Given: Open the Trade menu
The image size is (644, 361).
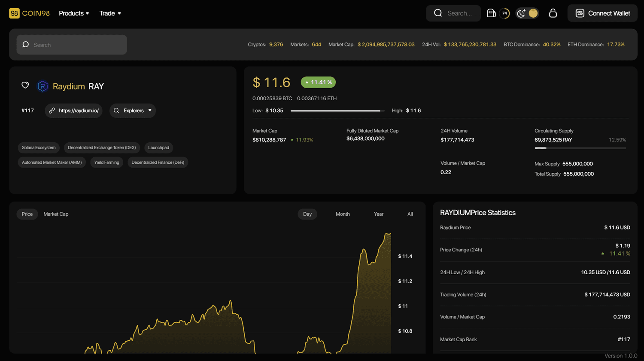Looking at the screenshot, I should pyautogui.click(x=110, y=13).
